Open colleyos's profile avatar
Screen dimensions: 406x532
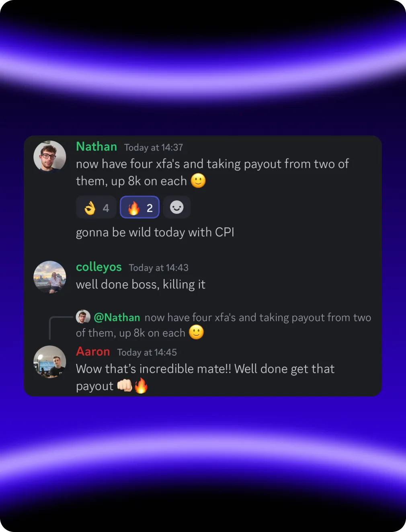tap(50, 277)
